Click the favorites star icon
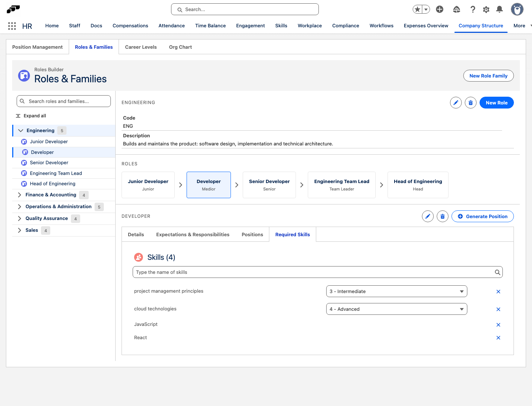 click(417, 9)
